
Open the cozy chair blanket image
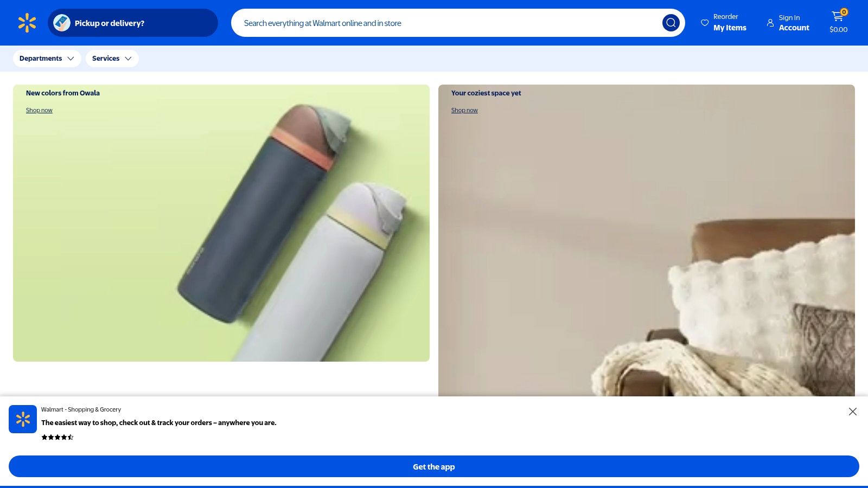tap(647, 240)
